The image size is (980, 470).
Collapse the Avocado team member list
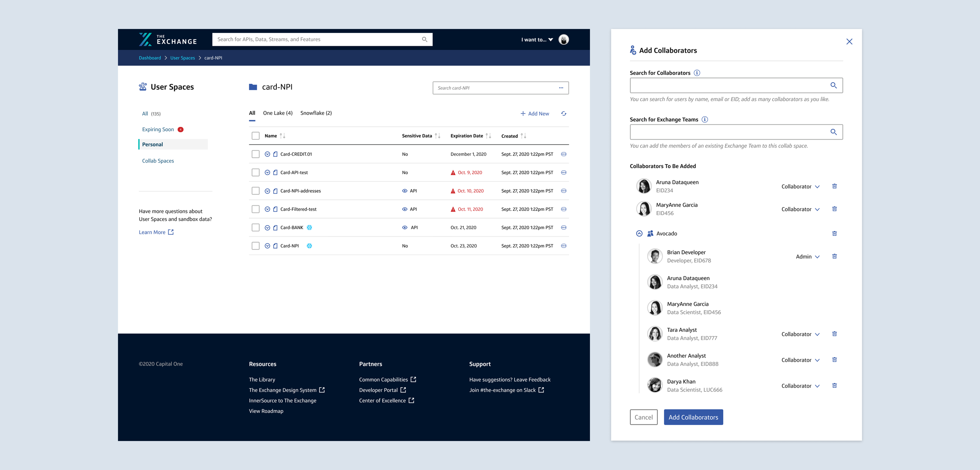tap(639, 233)
